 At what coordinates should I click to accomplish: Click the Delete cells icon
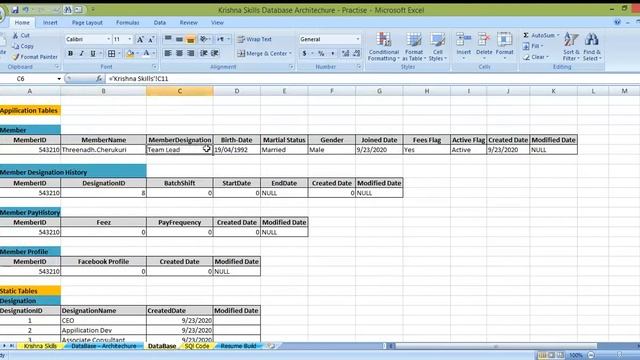pyautogui.click(x=484, y=40)
